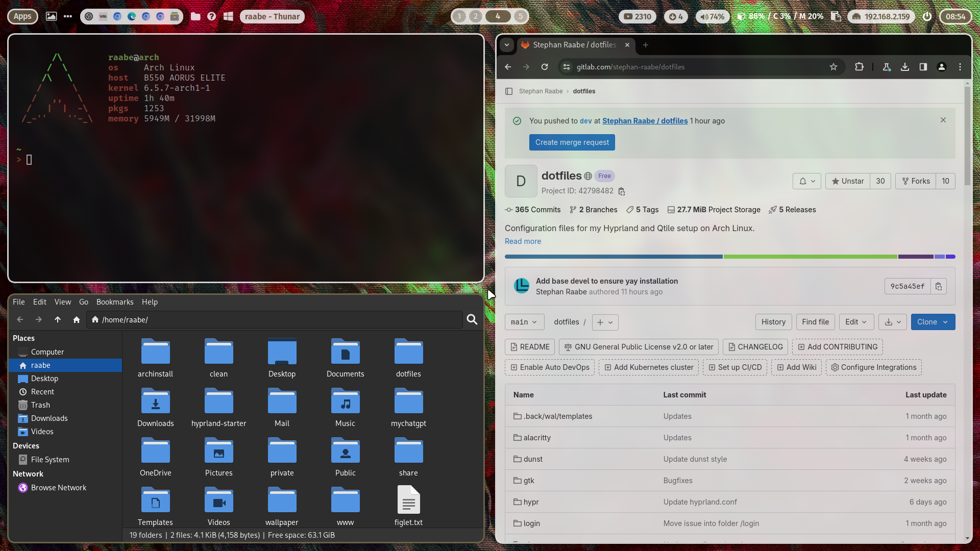Toggle the notification bell for dotfiles

point(802,181)
